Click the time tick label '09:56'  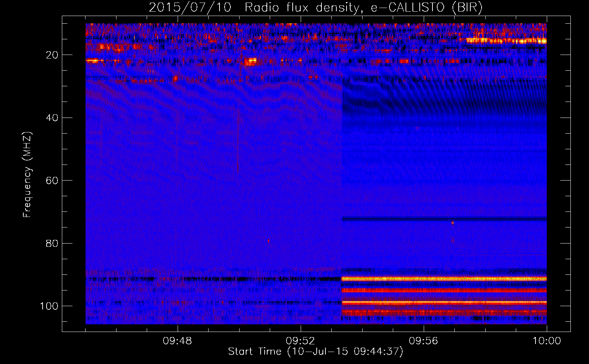(x=423, y=341)
